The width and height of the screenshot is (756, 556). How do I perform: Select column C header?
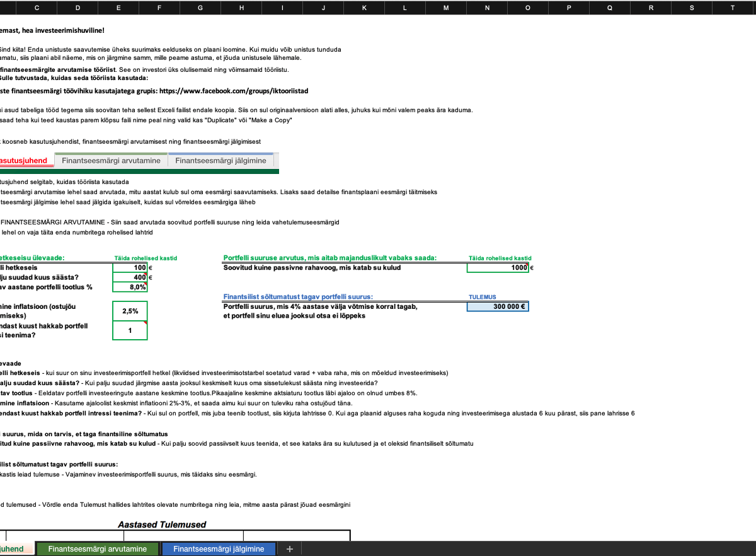coord(37,8)
